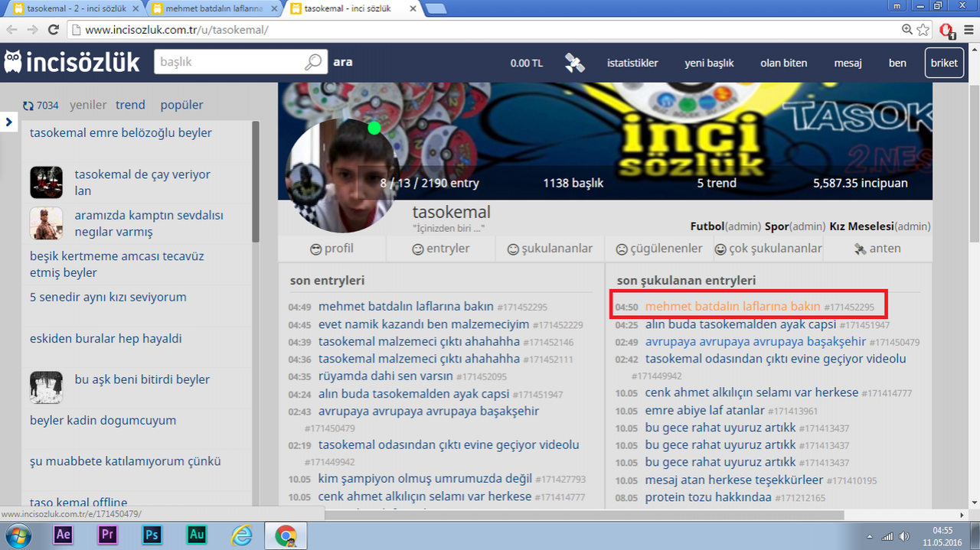Open the page zoom magnifier in address bar

tap(907, 30)
